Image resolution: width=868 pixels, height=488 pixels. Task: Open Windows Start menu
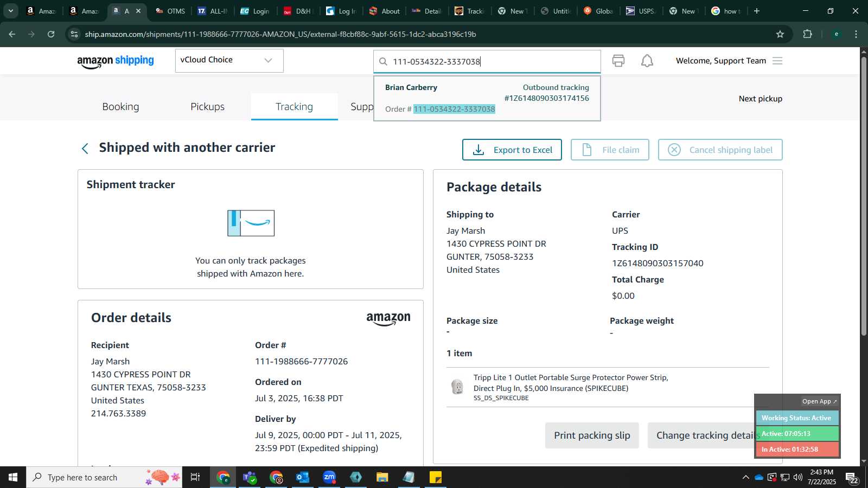coord(13,477)
